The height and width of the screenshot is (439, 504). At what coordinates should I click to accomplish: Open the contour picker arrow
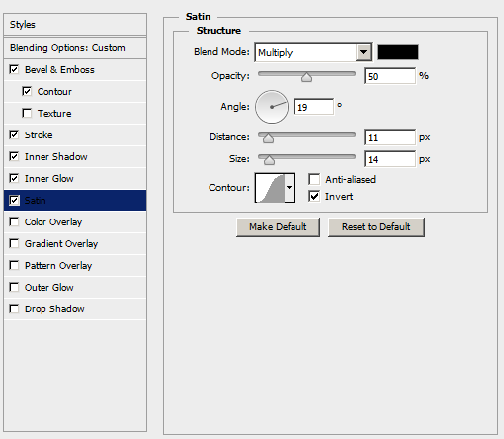coord(290,188)
